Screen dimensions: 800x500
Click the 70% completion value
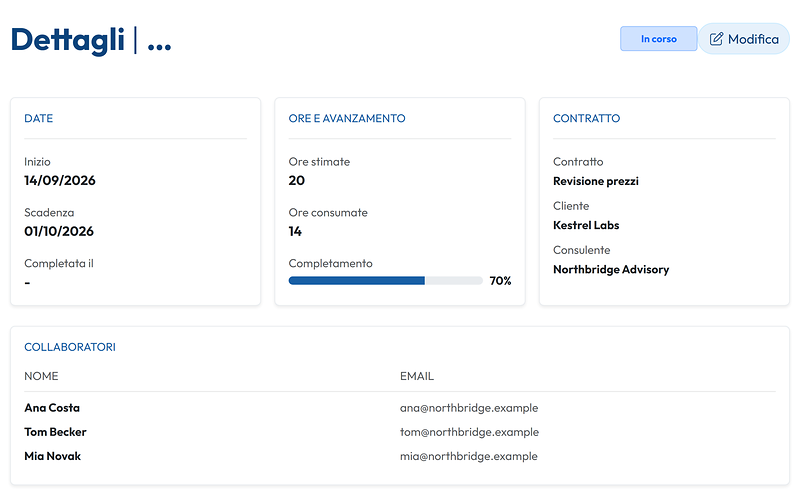(500, 281)
